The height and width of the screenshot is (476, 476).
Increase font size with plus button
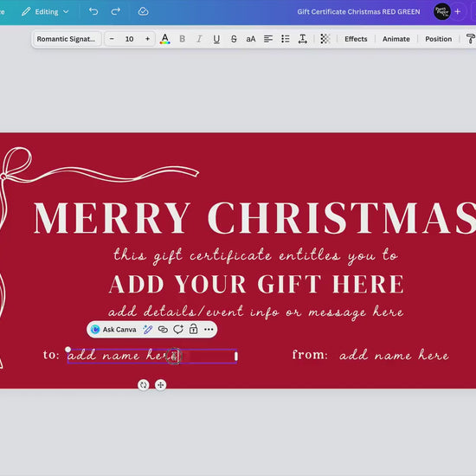pyautogui.click(x=147, y=39)
